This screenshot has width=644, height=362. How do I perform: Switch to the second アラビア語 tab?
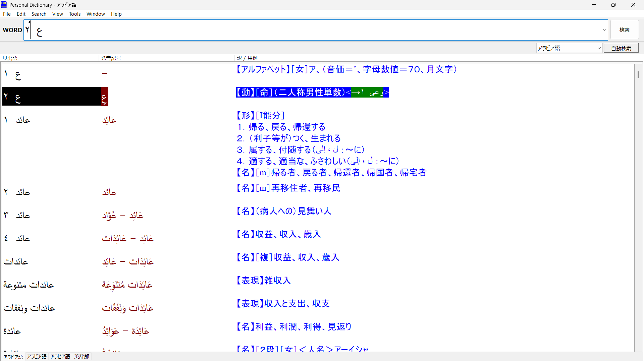37,357
